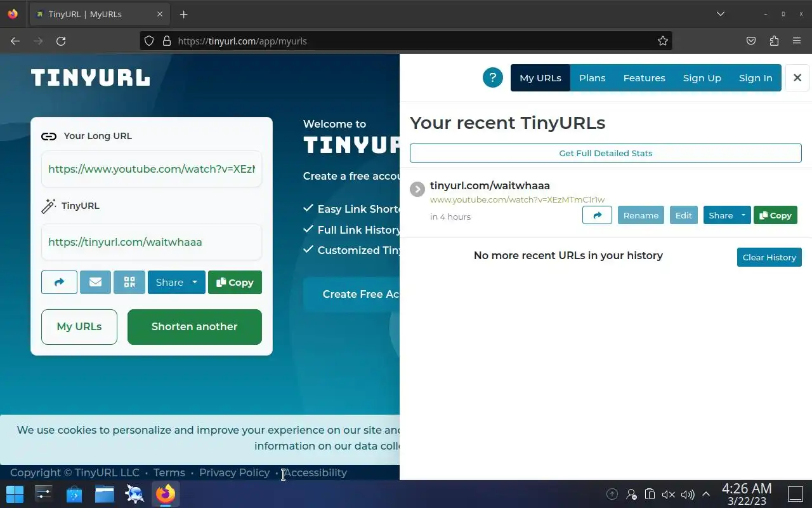
Task: Open system settings icon in taskbar
Action: (x=44, y=494)
